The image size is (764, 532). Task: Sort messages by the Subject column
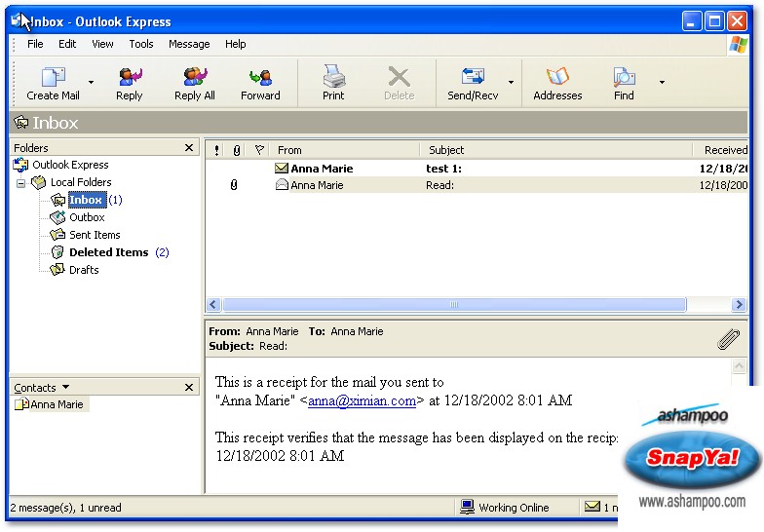[555, 150]
